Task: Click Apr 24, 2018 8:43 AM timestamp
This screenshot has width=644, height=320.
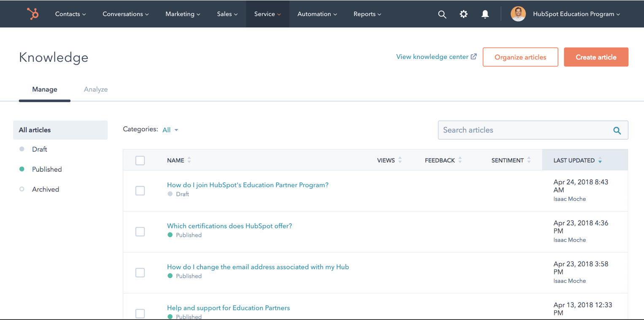Action: tap(581, 186)
